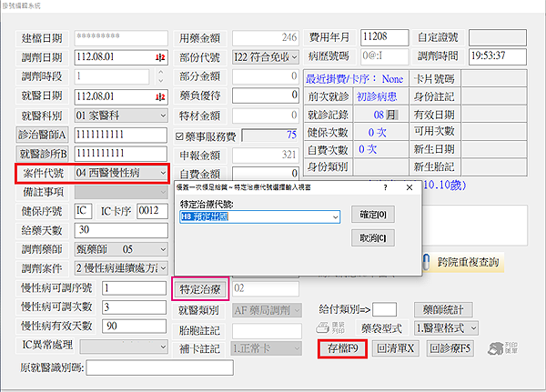The image size is (546, 392).
Task: Click the calendar icon beside 調劑日期
Action: tap(160, 57)
